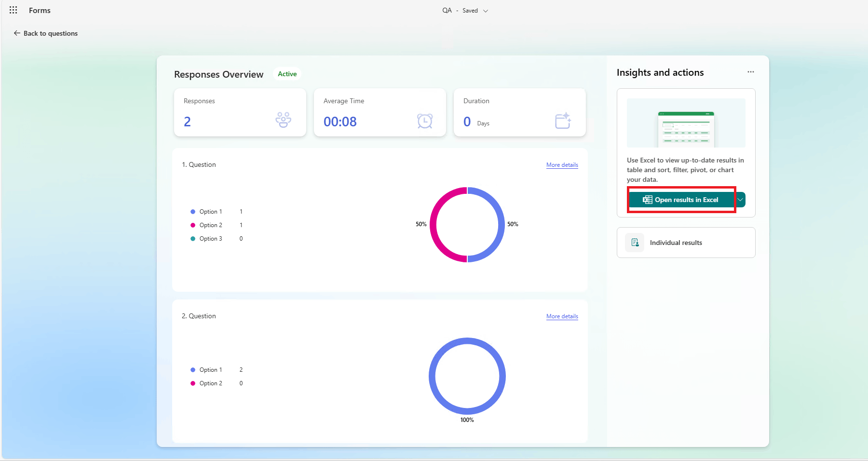Open More details for Question 2
Viewport: 868px width, 461px height.
tap(562, 316)
